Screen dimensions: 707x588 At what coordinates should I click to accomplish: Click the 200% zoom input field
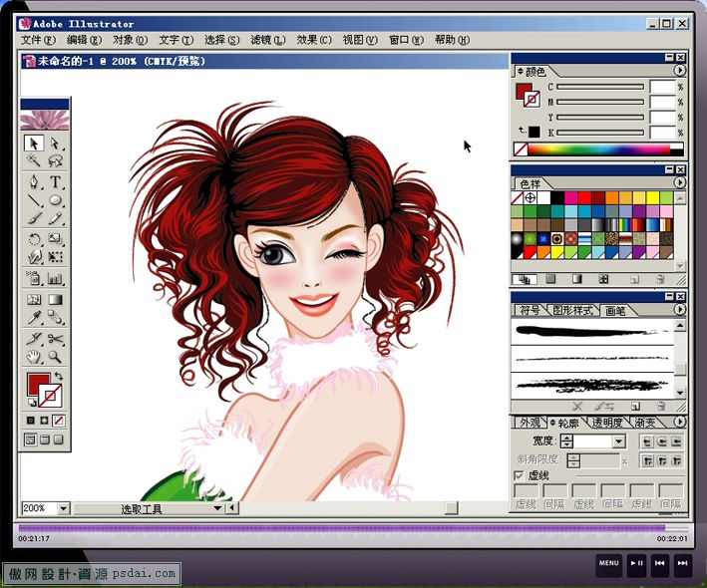point(40,508)
